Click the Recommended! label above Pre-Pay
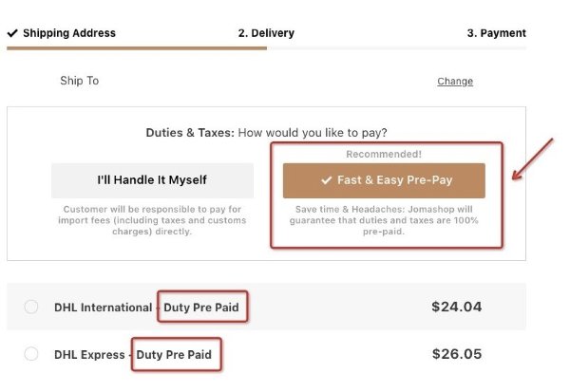The width and height of the screenshot is (570, 392). [384, 154]
